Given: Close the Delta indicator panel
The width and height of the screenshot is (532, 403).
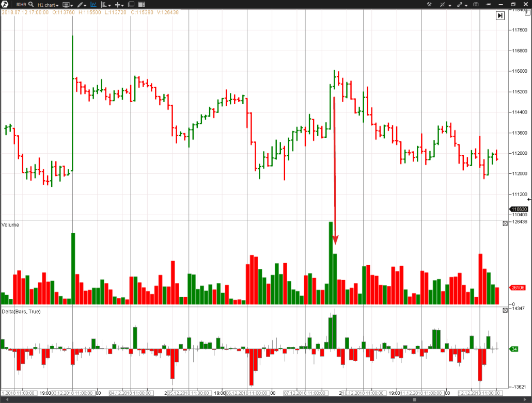Looking at the screenshot, I should [505, 311].
